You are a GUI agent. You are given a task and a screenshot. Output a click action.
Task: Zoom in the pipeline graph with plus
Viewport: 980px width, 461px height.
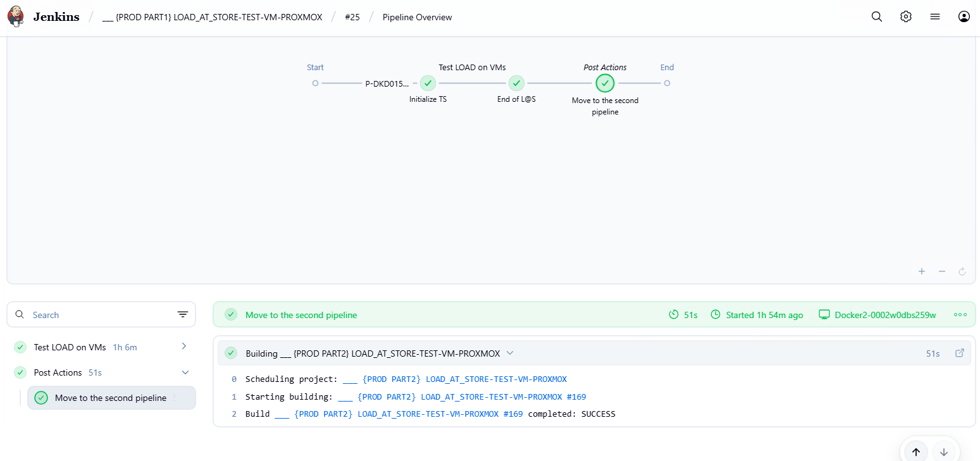pos(922,271)
